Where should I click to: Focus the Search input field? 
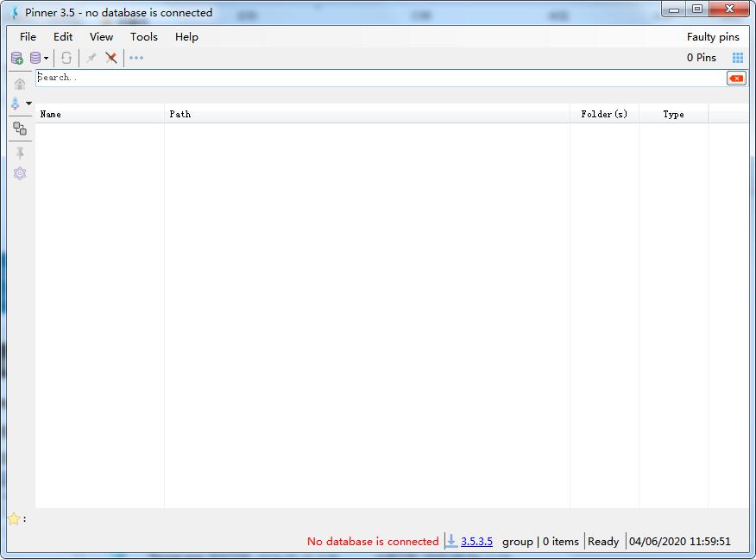381,78
